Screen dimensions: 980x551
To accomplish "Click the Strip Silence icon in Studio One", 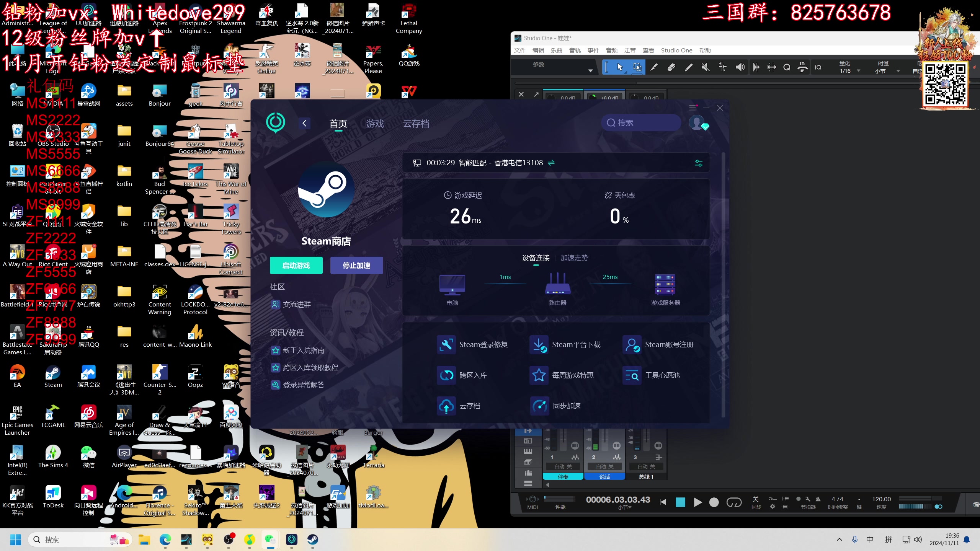I will pyautogui.click(x=772, y=67).
